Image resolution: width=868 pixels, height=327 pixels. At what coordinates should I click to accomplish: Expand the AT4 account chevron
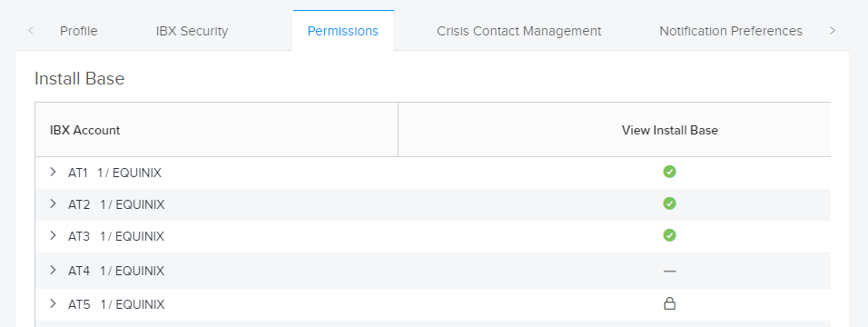tap(54, 270)
